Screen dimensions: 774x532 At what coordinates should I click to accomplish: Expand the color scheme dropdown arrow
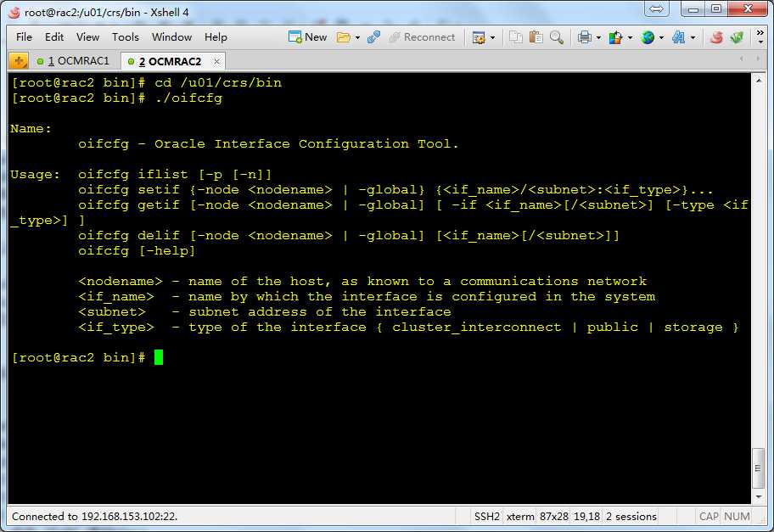coord(630,37)
